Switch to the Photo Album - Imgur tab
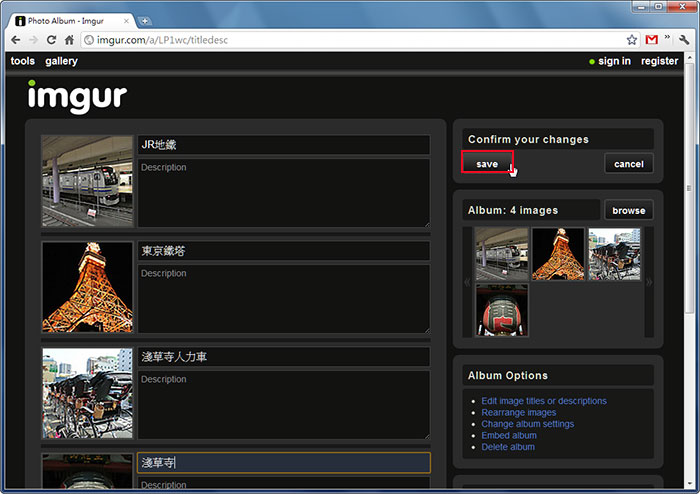The image size is (700, 494). click(71, 21)
